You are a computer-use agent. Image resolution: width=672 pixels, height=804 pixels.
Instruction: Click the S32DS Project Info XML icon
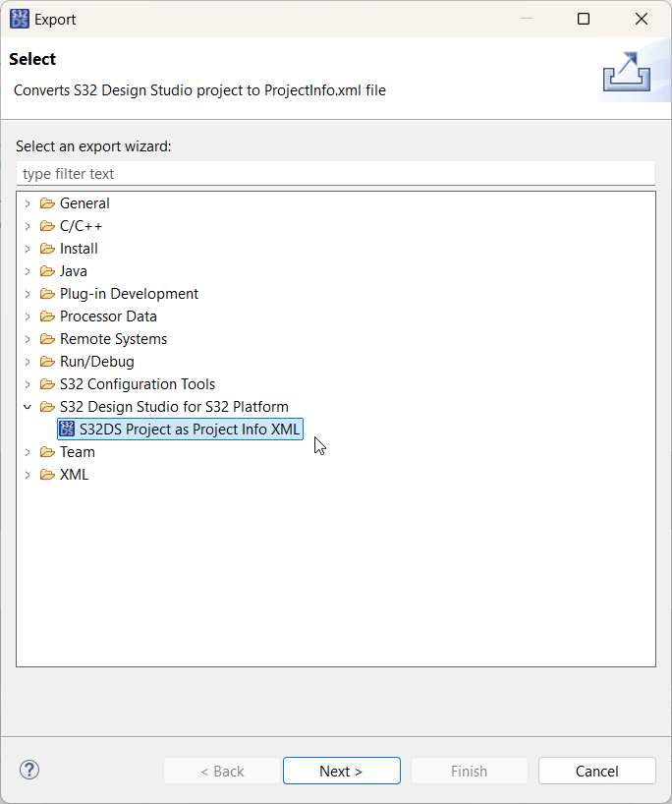coord(67,429)
